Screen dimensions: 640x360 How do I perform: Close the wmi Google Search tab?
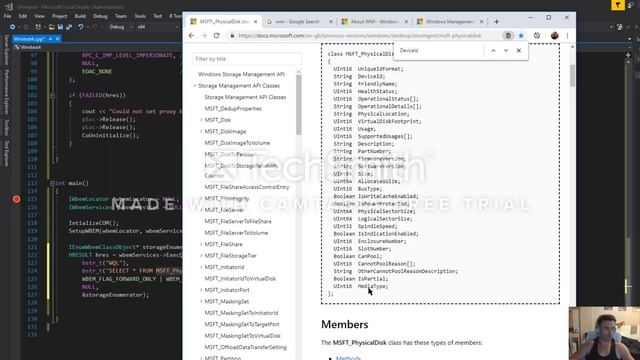pos(331,22)
